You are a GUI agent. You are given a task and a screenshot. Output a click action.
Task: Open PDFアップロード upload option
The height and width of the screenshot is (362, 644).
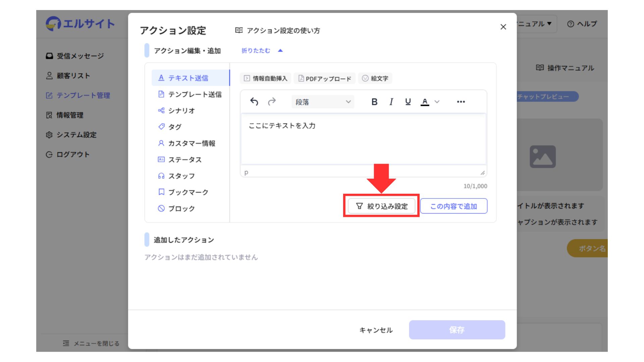324,78
